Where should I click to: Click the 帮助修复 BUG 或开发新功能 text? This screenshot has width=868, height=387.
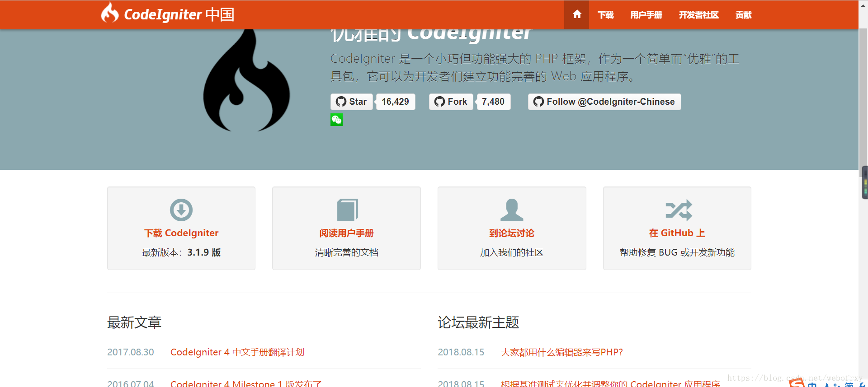tap(677, 252)
